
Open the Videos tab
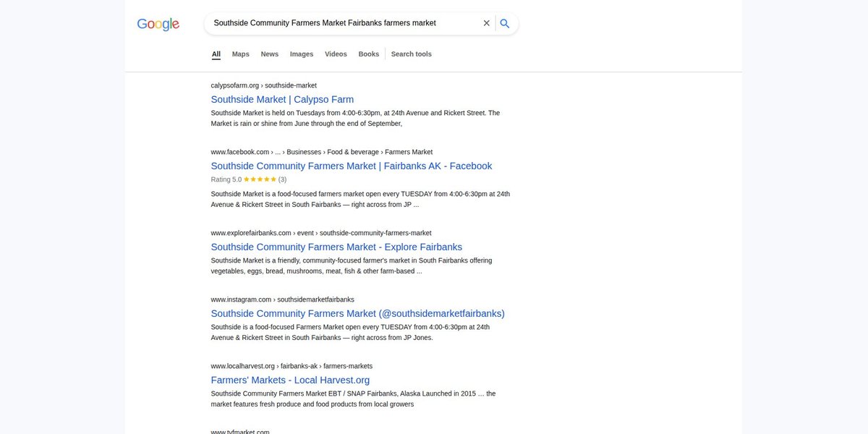(x=336, y=54)
